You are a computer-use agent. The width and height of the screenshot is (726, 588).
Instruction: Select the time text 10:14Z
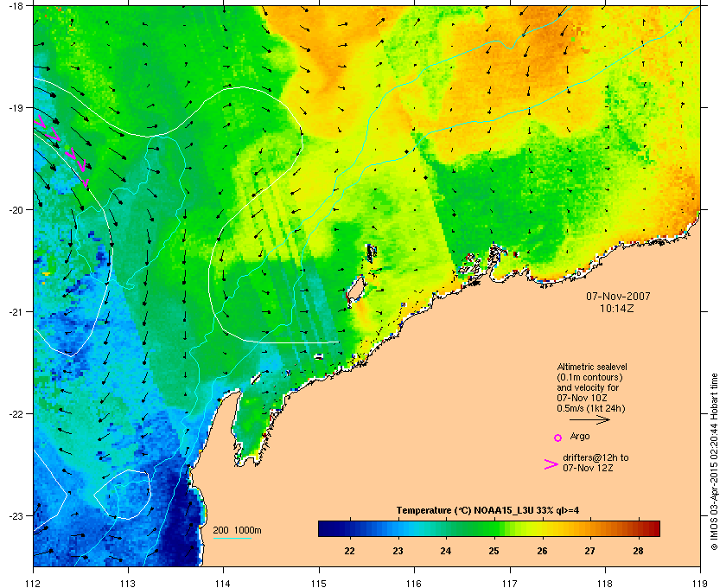[x=617, y=308]
